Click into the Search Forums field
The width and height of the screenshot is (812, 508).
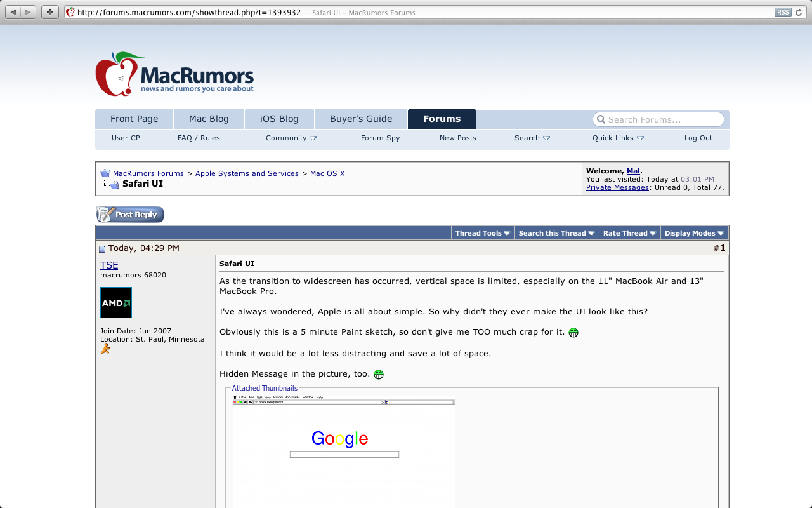658,119
